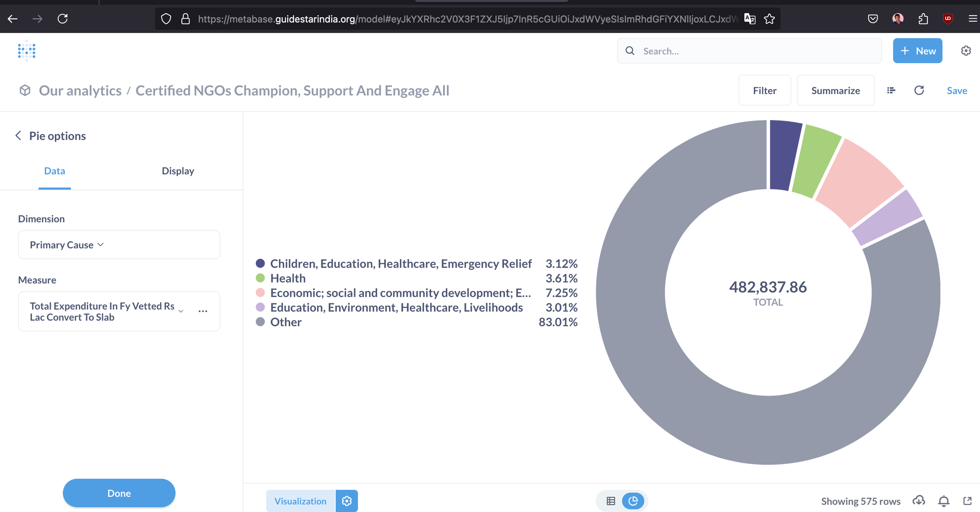The height and width of the screenshot is (512, 980).
Task: Open the notebook editor icon
Action: [891, 90]
